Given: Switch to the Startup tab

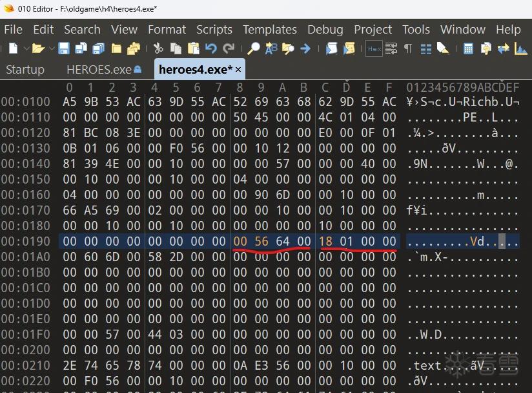Looking at the screenshot, I should pyautogui.click(x=25, y=70).
